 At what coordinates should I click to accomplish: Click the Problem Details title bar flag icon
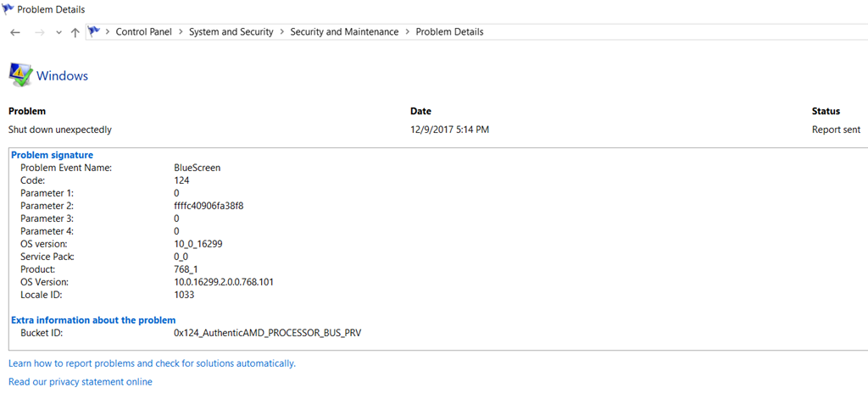8,9
